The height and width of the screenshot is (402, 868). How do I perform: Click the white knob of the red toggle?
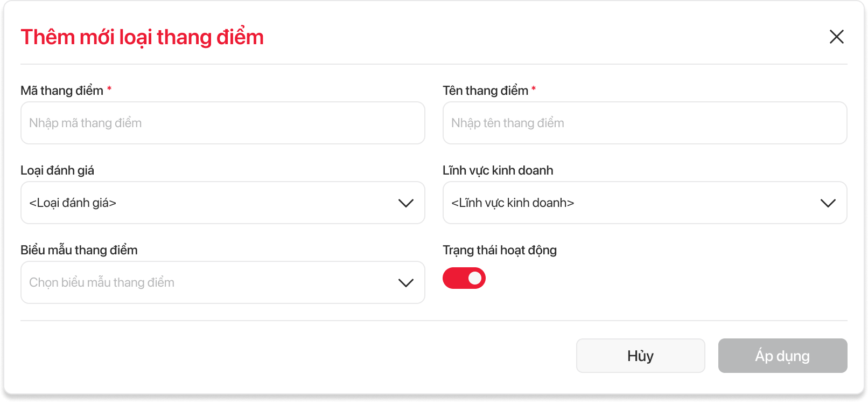[475, 278]
